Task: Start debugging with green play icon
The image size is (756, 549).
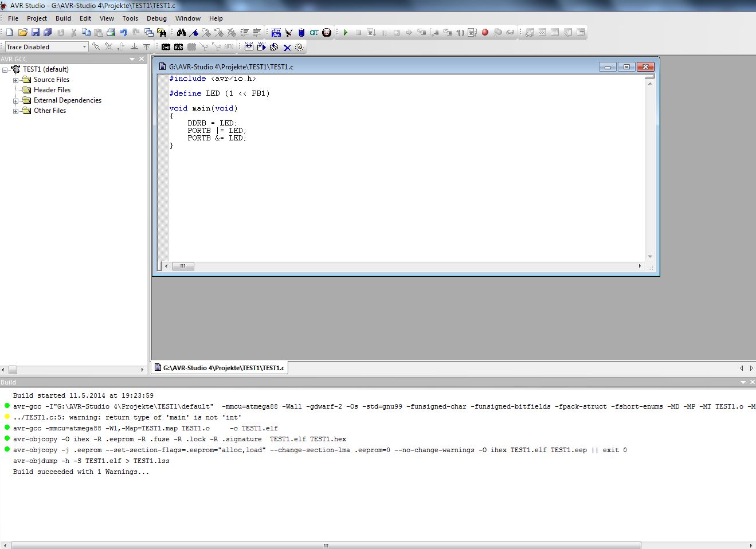Action: tap(346, 33)
